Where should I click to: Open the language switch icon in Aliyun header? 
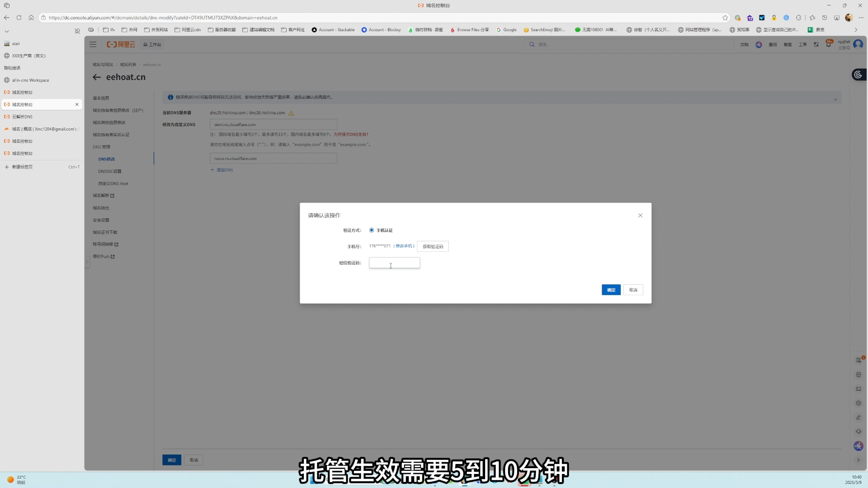816,44
